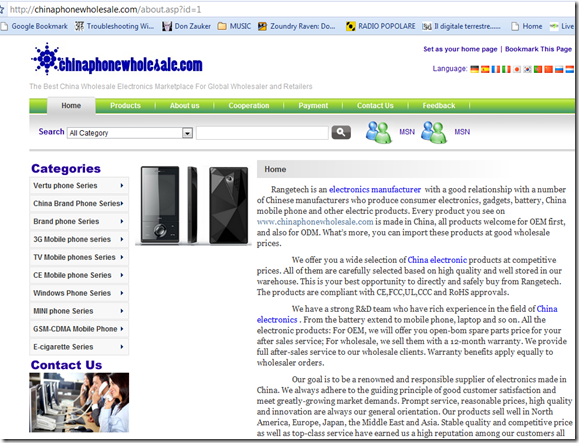Follow the electronics manufacturer link

[375, 190]
